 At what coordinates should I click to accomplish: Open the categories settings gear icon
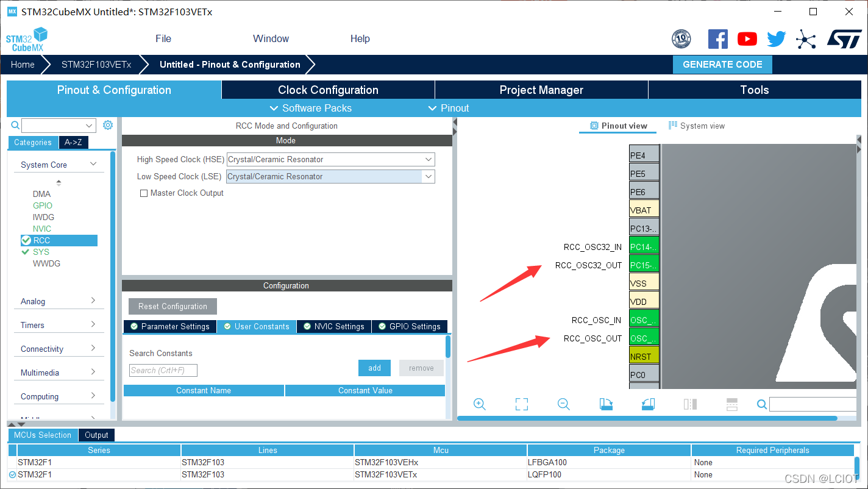pyautogui.click(x=108, y=125)
